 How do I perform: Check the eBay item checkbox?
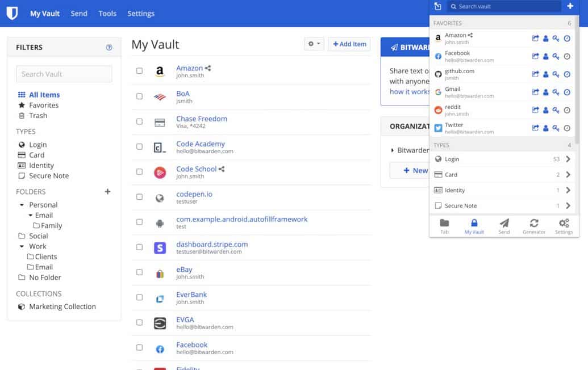(x=139, y=272)
